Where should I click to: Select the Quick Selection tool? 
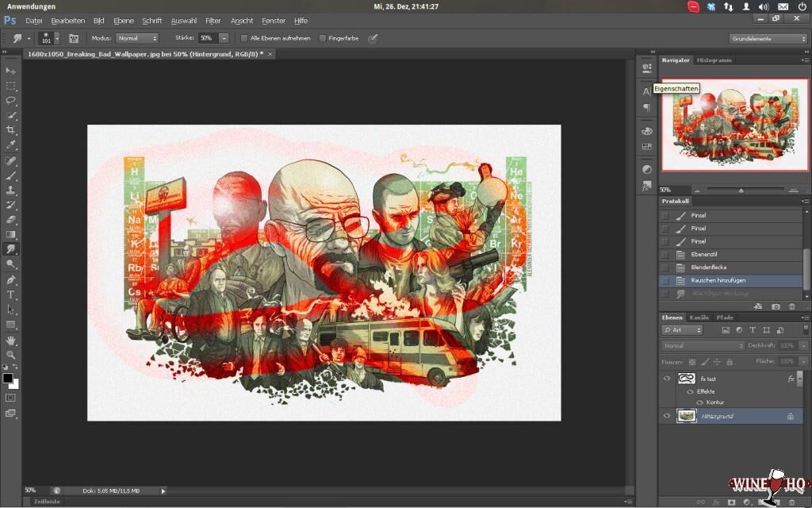pyautogui.click(x=11, y=115)
